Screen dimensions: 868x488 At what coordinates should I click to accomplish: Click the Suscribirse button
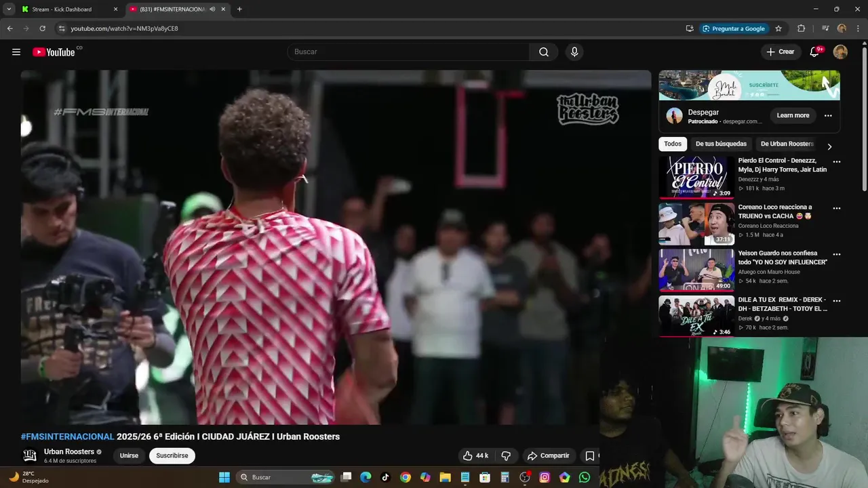172,455
